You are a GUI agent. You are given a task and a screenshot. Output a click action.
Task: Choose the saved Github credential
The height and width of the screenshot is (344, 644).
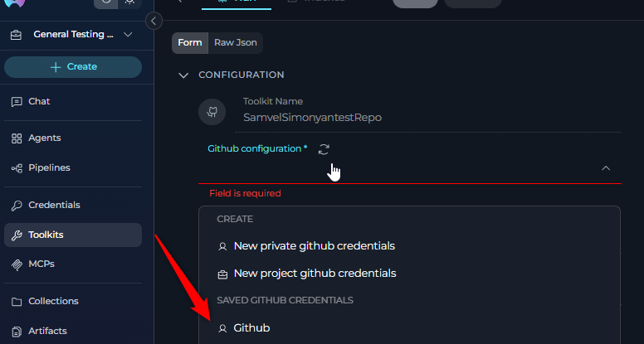[x=251, y=328]
